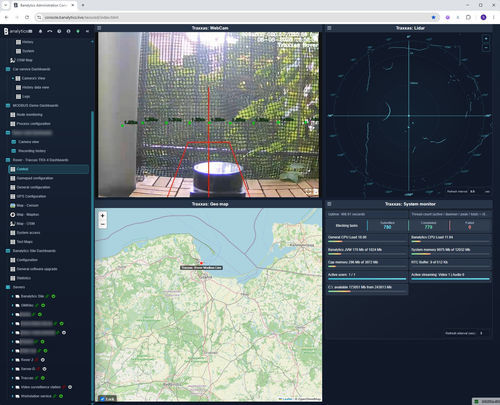This screenshot has width=500, height=405.
Task: Zoom in on the Geo map
Action: tap(103, 216)
